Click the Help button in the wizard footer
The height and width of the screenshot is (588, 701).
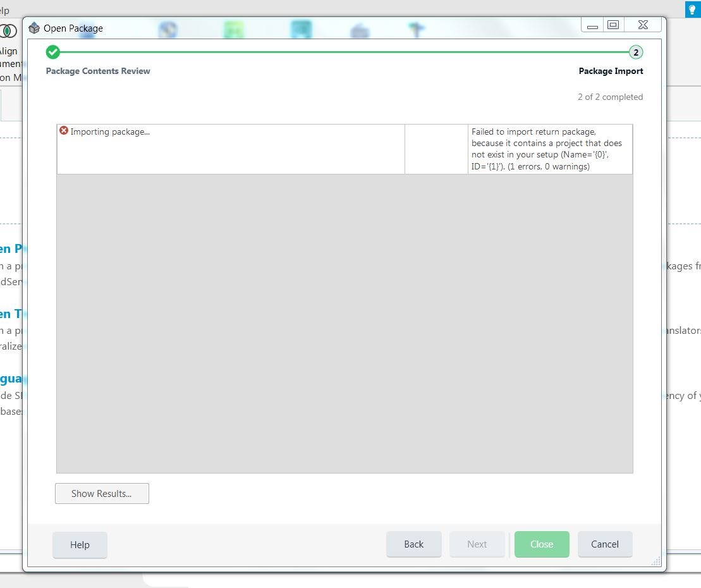click(x=80, y=544)
